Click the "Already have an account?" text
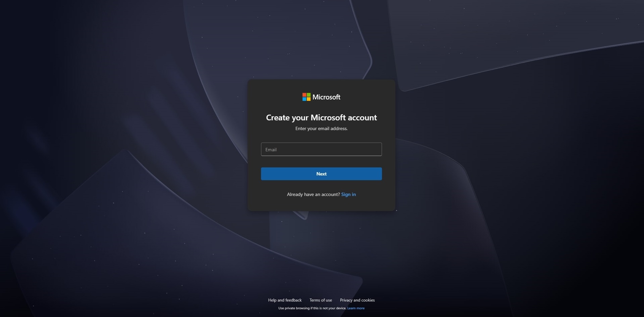Viewport: 644px width, 317px height. (313, 194)
